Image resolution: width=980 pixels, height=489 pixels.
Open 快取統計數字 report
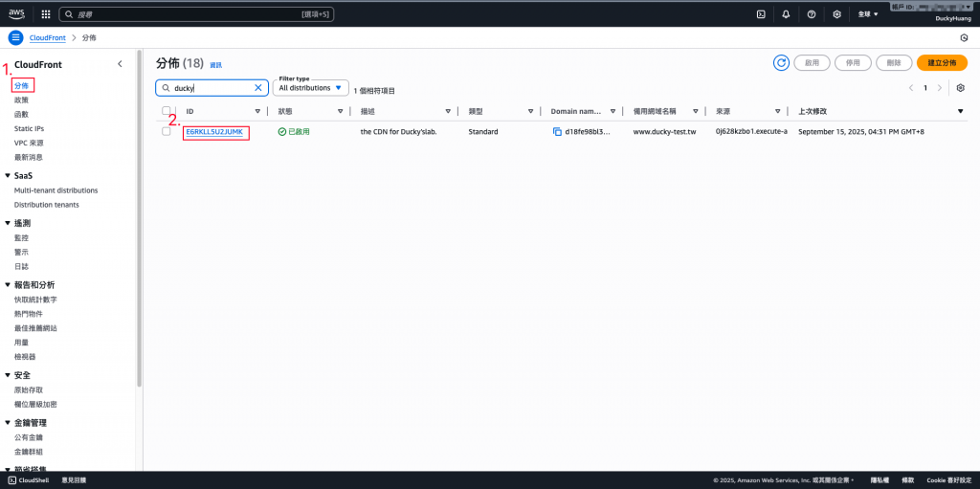coord(35,300)
